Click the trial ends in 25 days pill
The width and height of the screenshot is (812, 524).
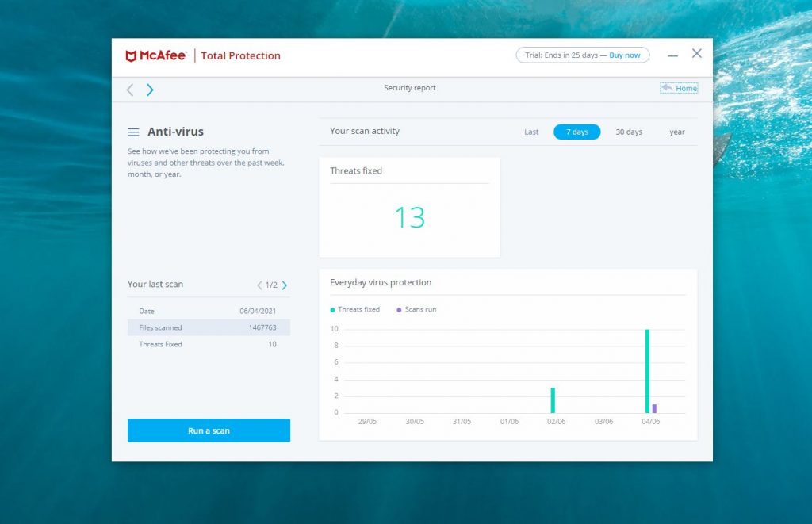(x=583, y=55)
